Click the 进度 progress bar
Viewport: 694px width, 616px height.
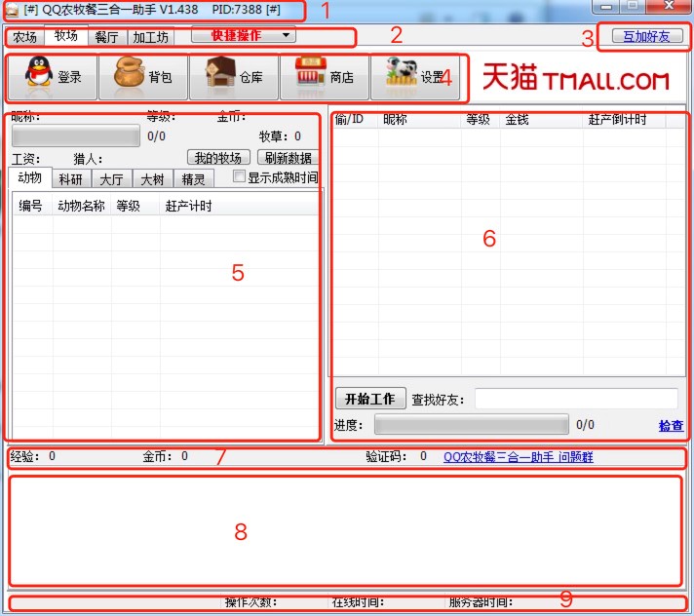click(472, 425)
